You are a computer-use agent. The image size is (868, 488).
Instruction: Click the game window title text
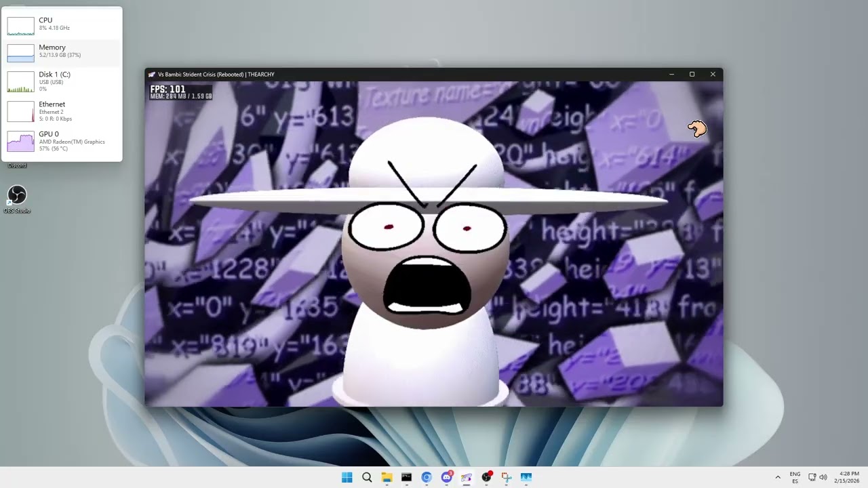[216, 75]
